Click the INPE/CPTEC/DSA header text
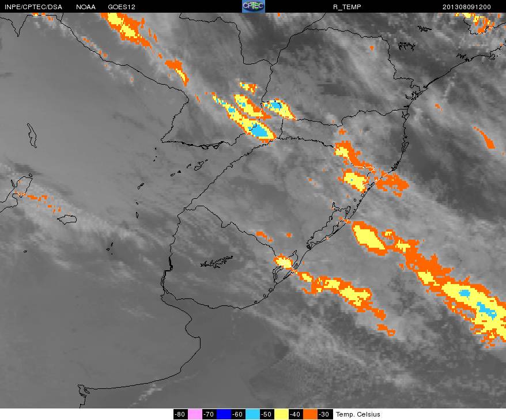The image size is (506, 420). [x=33, y=7]
